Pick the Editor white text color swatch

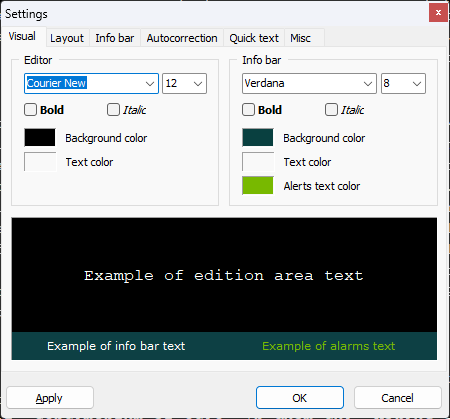click(40, 162)
